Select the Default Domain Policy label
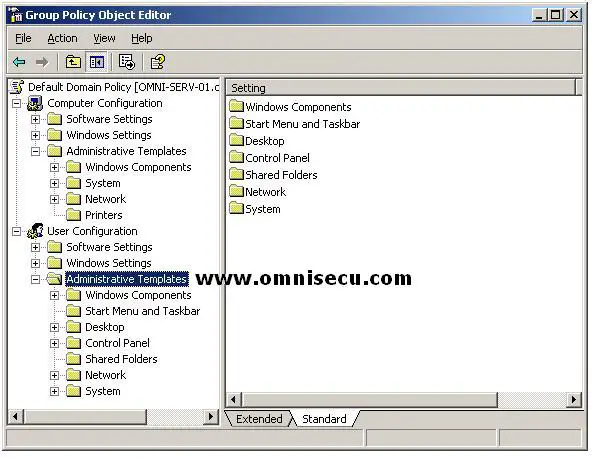Screen dimensions: 593x458 click(123, 87)
